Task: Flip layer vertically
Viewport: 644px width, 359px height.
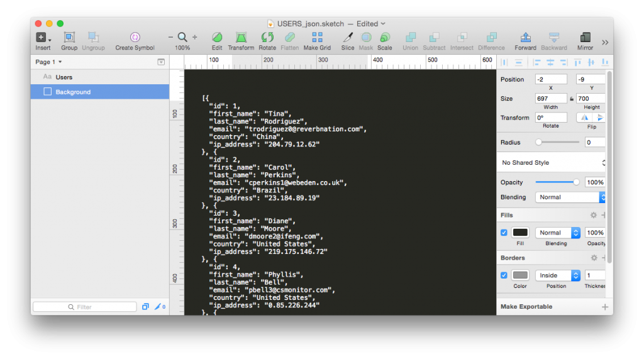Action: pyautogui.click(x=599, y=118)
